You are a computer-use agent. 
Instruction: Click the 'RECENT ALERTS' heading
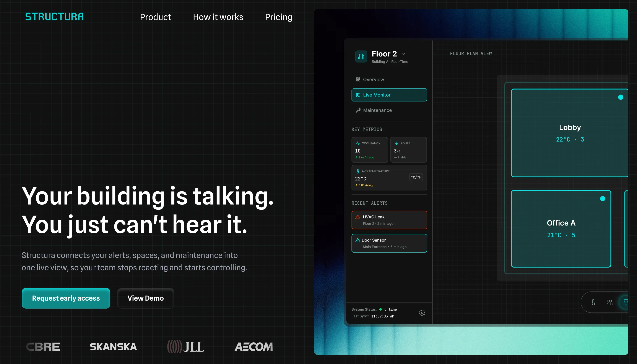(369, 203)
